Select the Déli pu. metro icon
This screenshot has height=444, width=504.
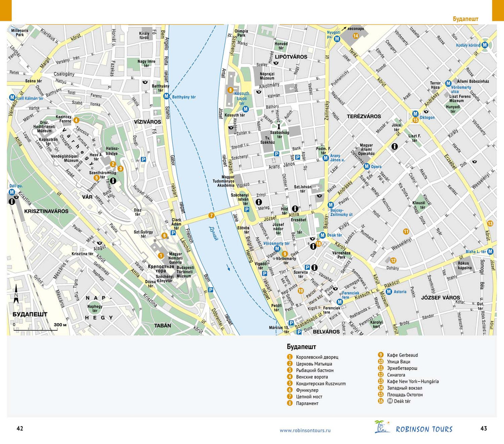click(x=12, y=192)
